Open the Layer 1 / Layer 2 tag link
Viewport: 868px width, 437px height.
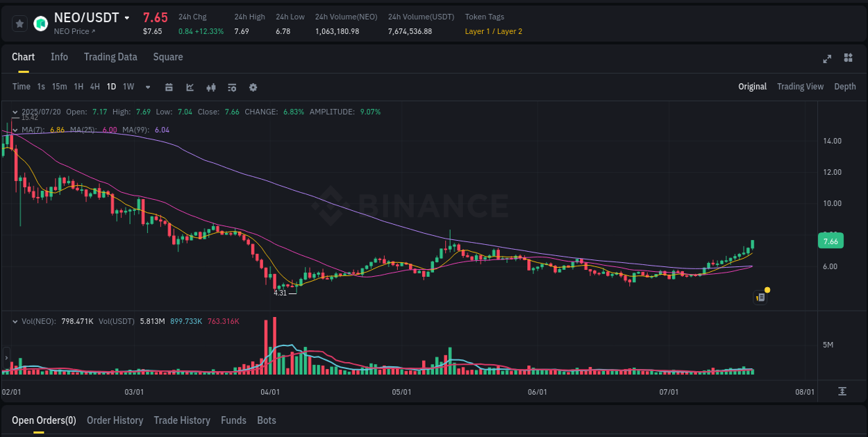(493, 31)
